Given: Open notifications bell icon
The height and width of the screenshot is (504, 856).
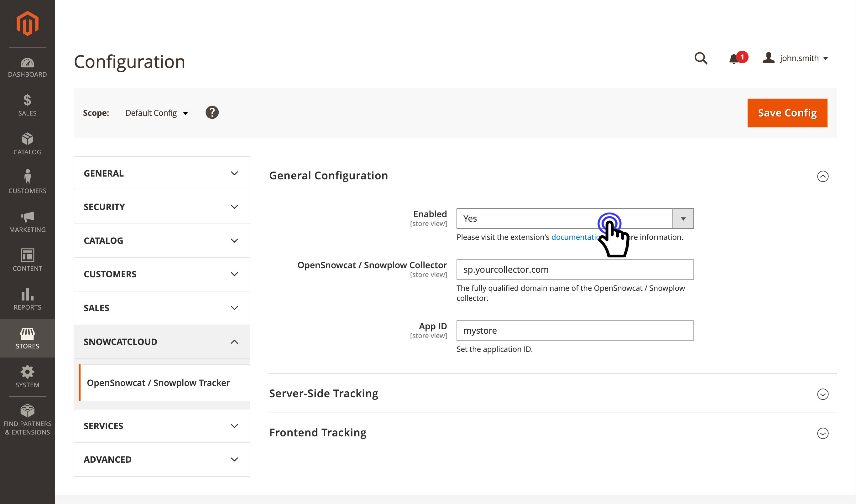Looking at the screenshot, I should pos(734,59).
